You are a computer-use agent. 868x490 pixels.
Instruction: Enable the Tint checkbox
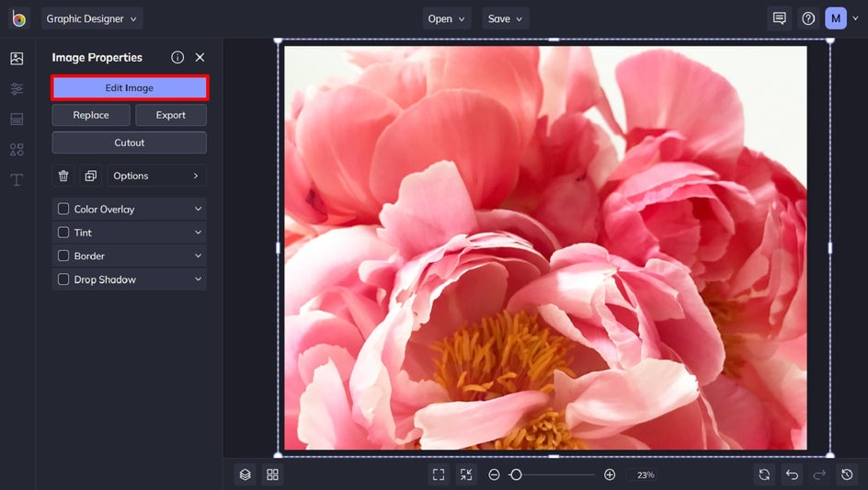pyautogui.click(x=63, y=233)
